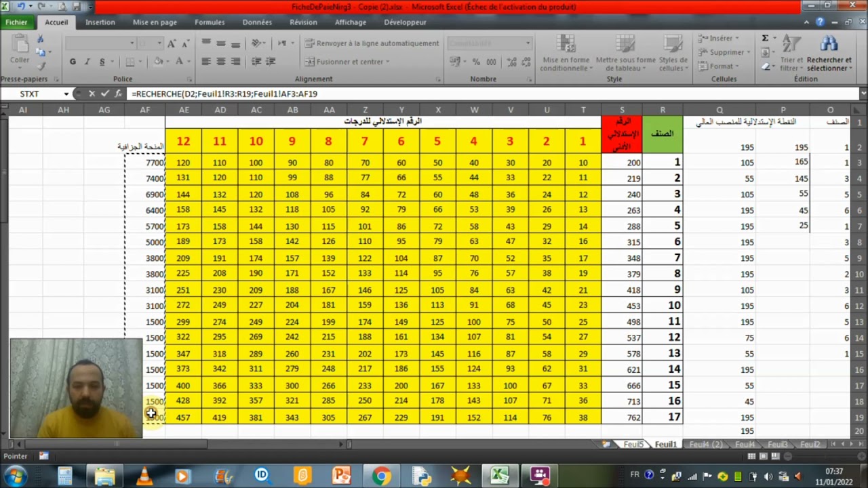Open the font name combo box
868x488 pixels.
(100, 43)
